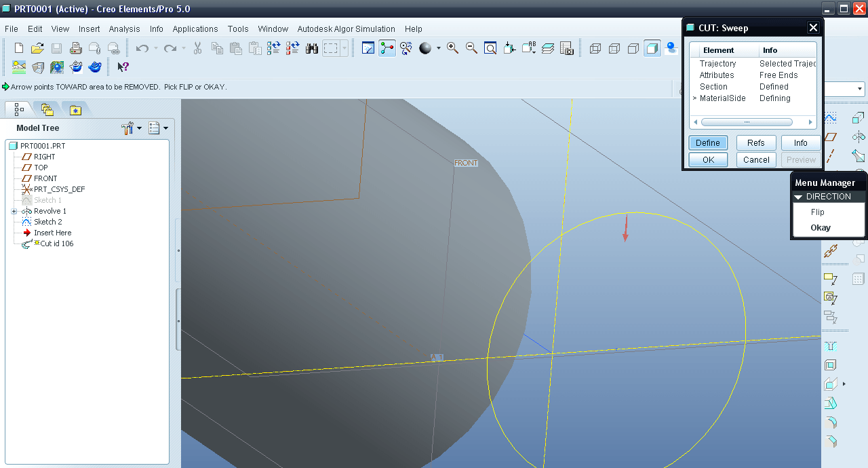868x468 pixels.
Task: Open a file with the folder icon
Action: click(x=38, y=48)
